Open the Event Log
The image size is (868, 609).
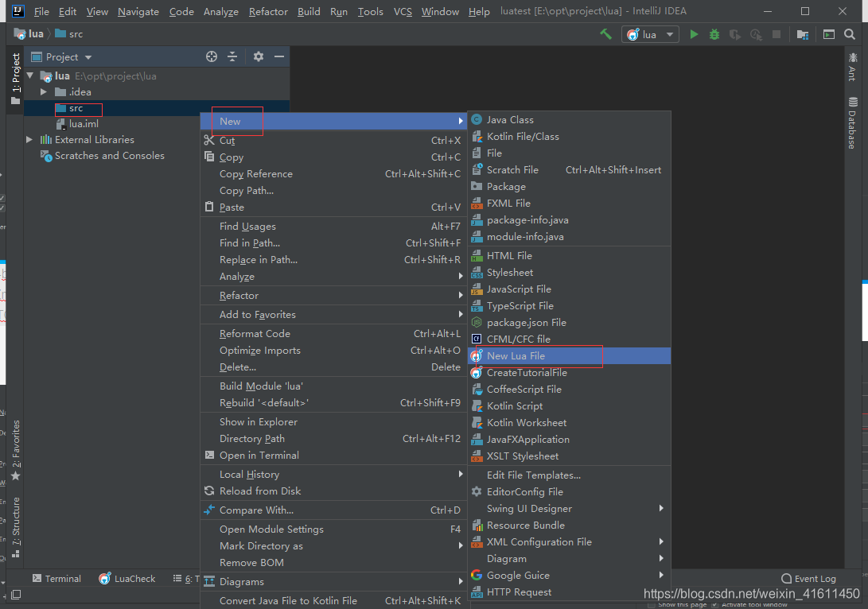(808, 579)
